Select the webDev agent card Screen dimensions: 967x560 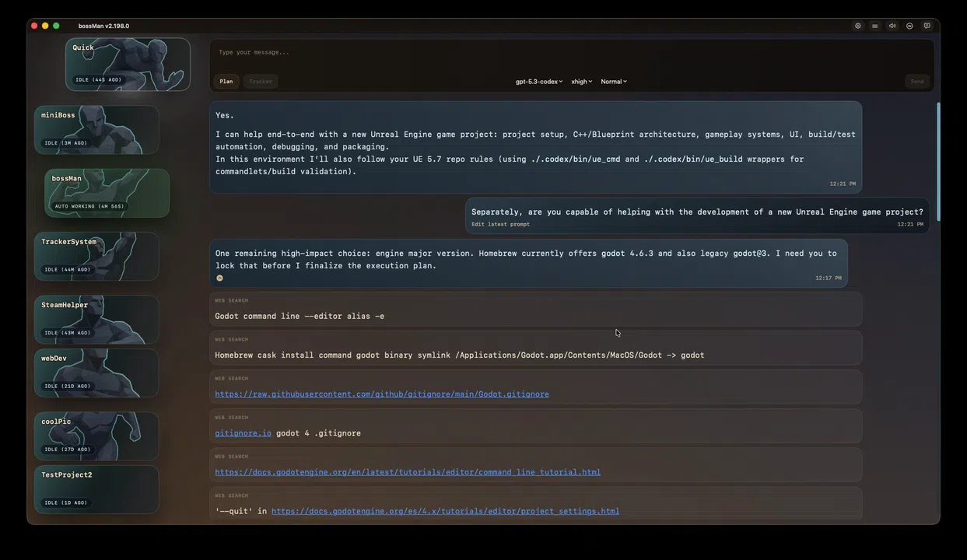point(96,373)
